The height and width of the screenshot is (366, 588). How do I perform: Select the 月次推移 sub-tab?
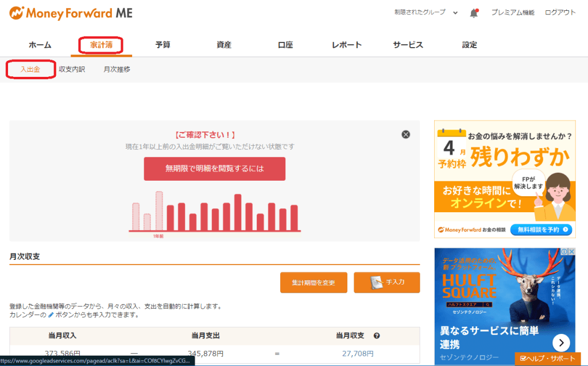pos(117,69)
